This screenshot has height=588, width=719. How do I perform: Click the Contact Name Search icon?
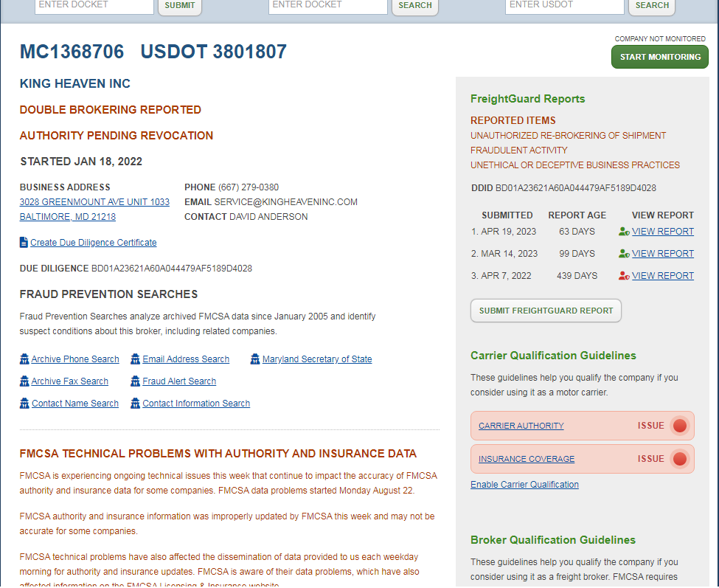point(24,404)
